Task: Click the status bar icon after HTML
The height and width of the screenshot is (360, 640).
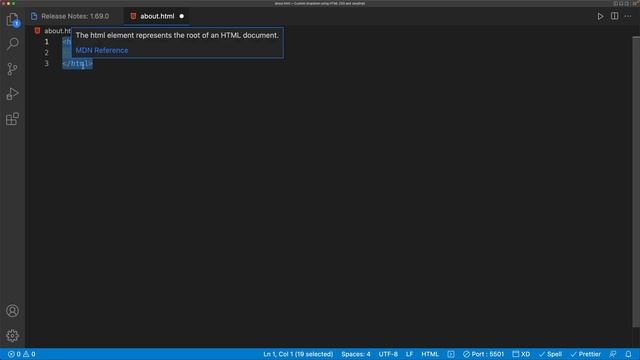Action: point(451,354)
